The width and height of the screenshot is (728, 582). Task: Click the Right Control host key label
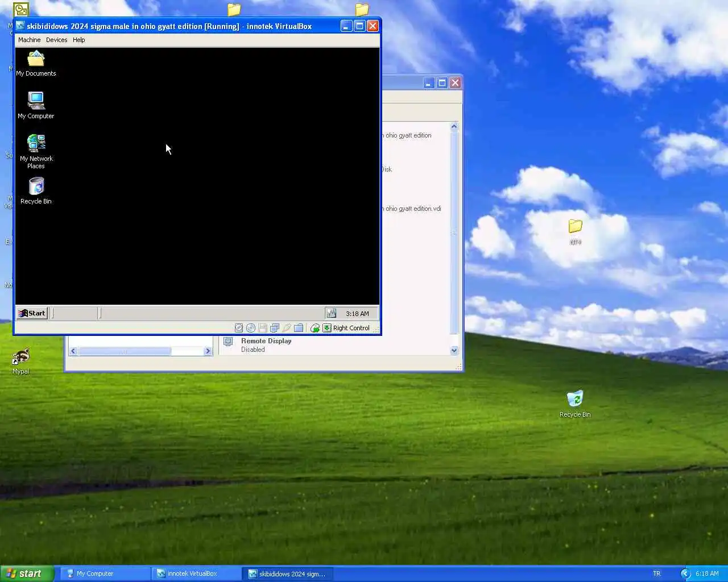point(351,328)
